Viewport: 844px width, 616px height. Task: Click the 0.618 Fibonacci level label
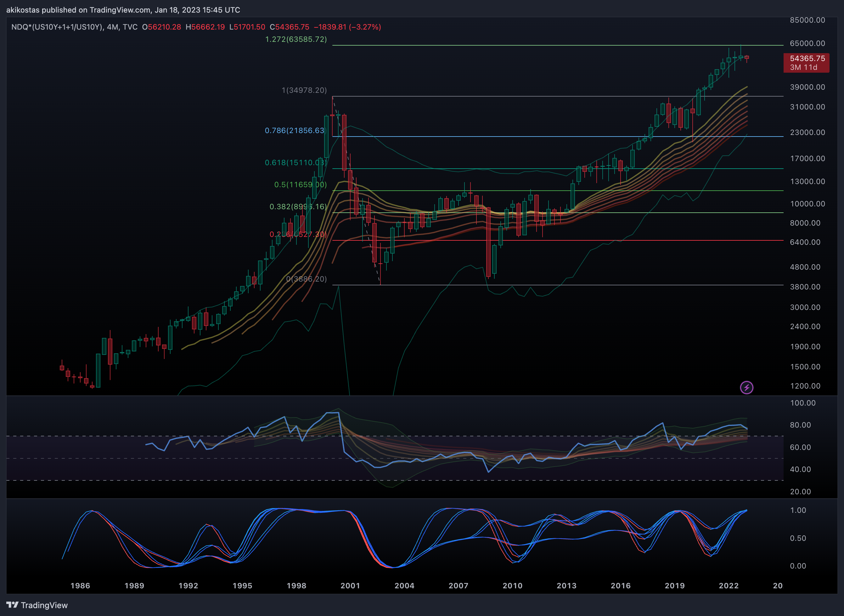tap(295, 163)
